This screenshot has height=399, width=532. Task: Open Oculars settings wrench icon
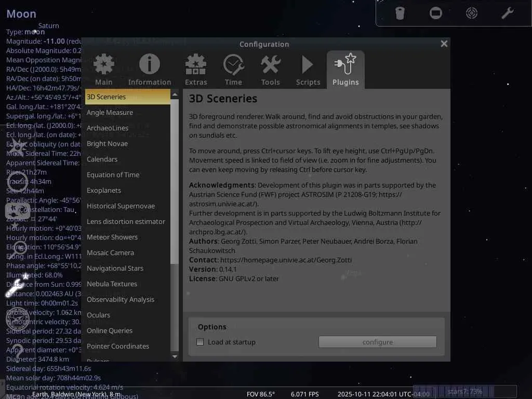tap(508, 14)
